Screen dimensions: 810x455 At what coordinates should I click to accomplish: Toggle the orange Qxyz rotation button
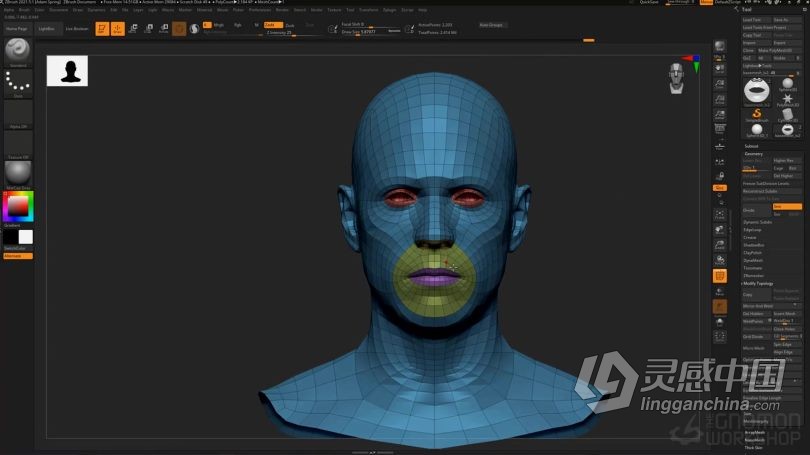click(x=720, y=187)
